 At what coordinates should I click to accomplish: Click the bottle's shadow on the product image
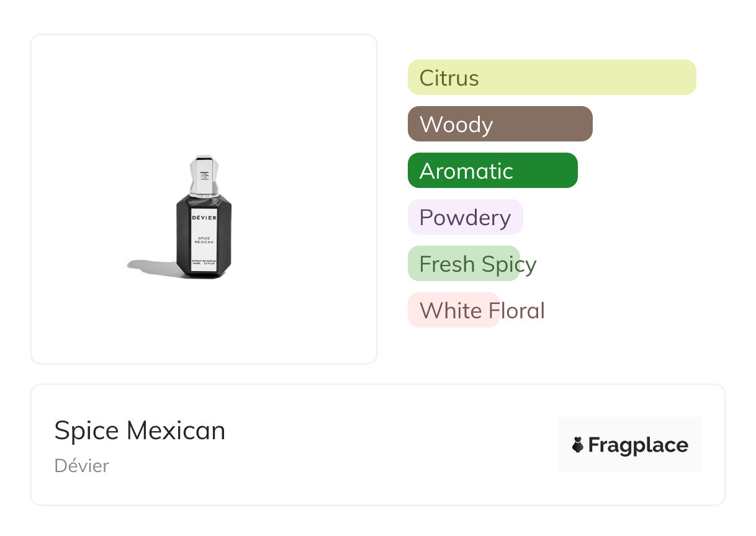pyautogui.click(x=149, y=267)
